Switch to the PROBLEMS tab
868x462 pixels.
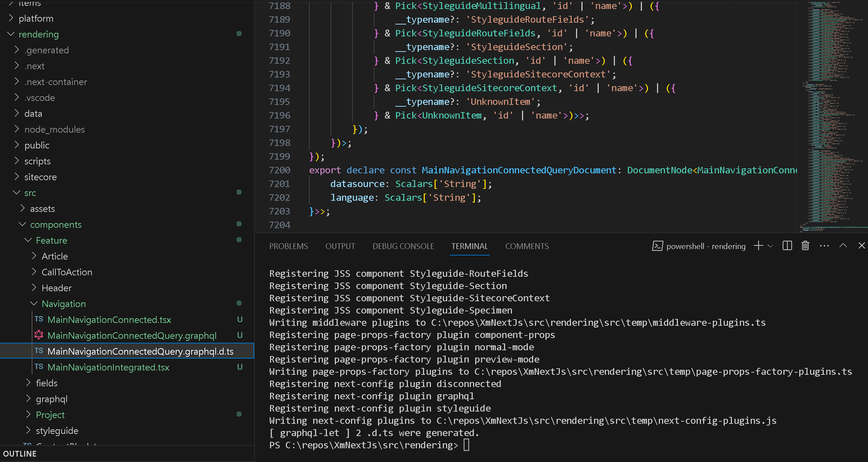[x=288, y=246]
